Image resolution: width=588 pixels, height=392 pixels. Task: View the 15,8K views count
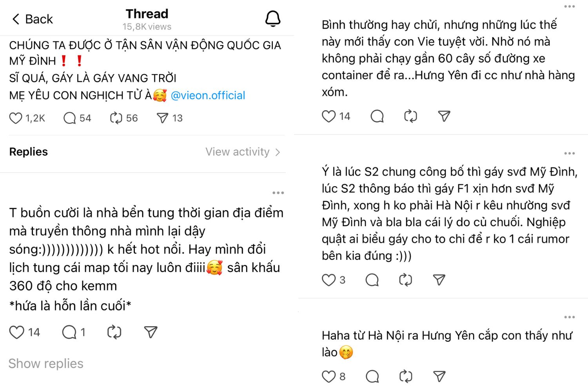tap(147, 26)
